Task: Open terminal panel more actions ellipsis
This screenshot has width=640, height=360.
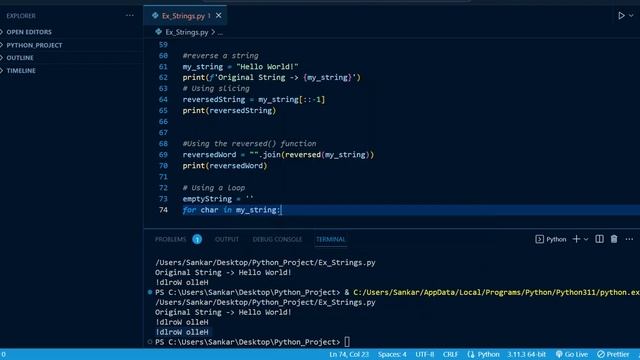Action: pyautogui.click(x=629, y=239)
